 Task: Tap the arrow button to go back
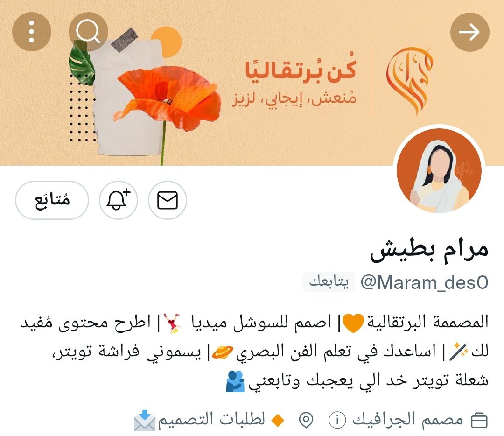(469, 32)
